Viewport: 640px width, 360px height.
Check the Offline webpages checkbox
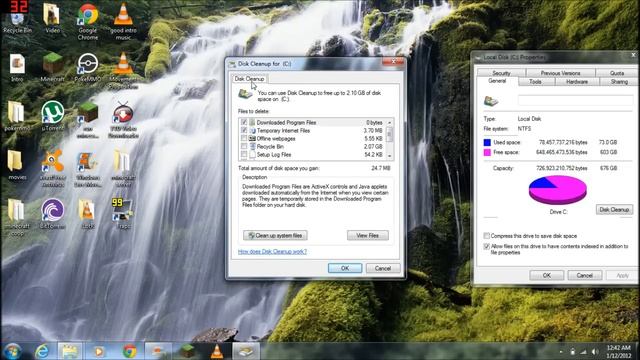[x=244, y=139]
